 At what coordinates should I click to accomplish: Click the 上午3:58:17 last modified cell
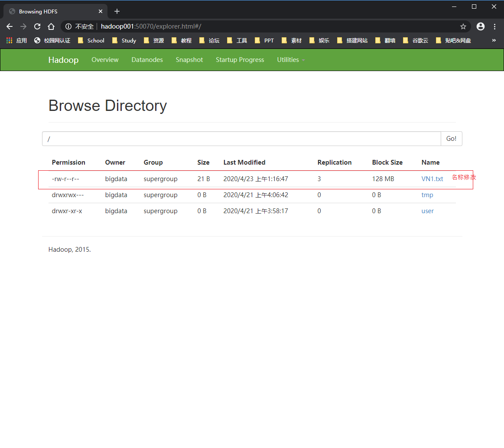(x=256, y=211)
